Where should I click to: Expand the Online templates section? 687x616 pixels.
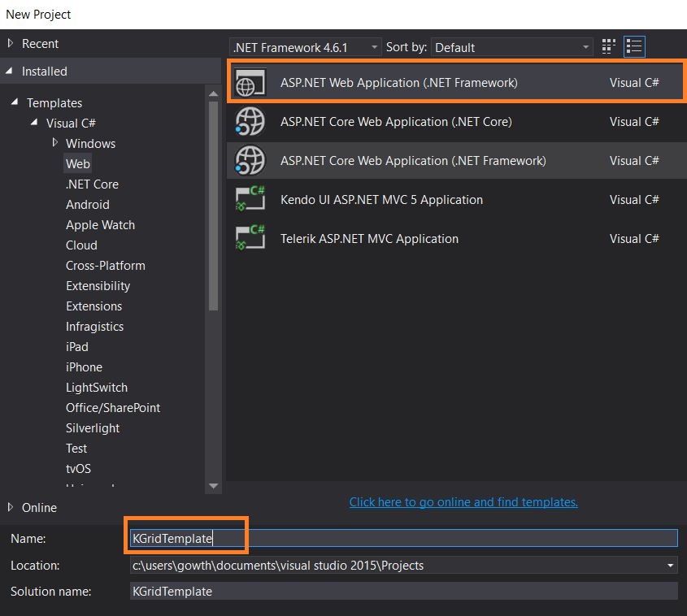pos(11,507)
